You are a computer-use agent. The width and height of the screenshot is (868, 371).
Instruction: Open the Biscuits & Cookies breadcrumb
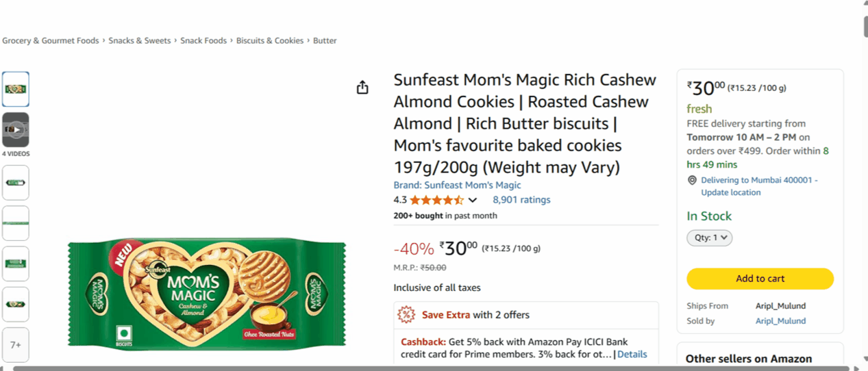[x=270, y=41]
